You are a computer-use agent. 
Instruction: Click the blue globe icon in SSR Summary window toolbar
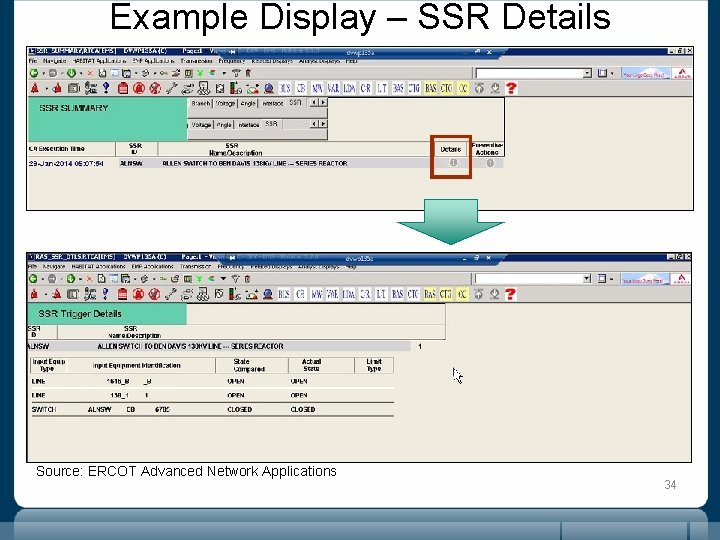point(269,88)
